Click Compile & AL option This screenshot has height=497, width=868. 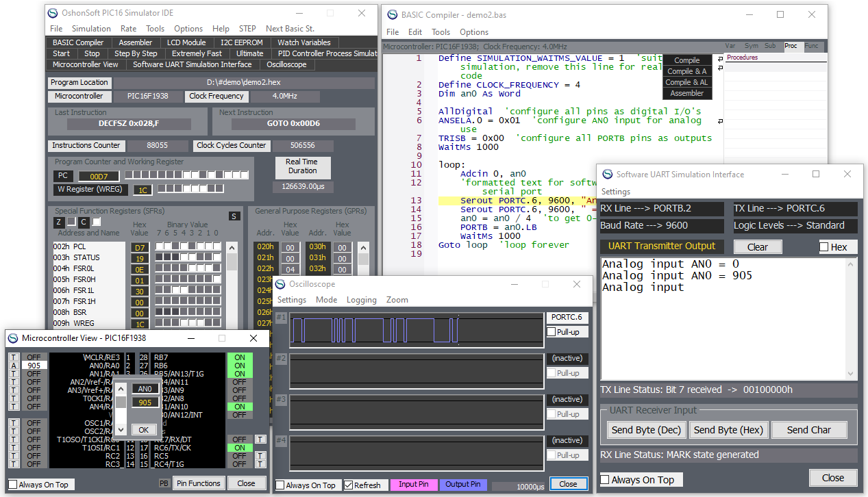[687, 82]
